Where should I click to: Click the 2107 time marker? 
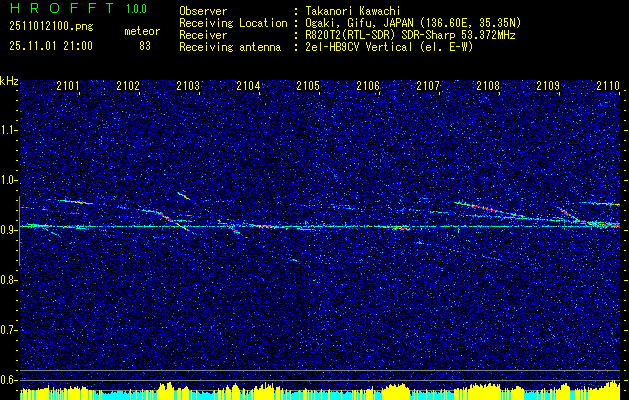[x=428, y=85]
